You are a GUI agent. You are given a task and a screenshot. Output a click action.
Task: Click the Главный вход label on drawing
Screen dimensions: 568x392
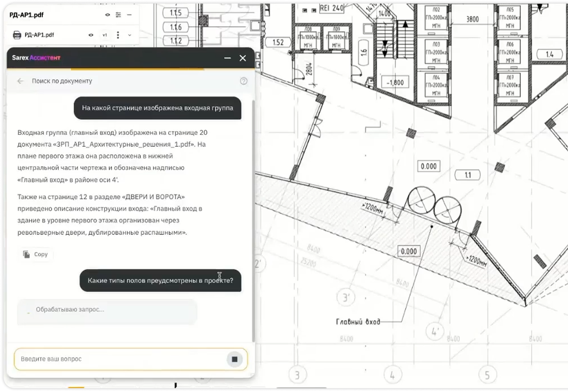point(358,322)
